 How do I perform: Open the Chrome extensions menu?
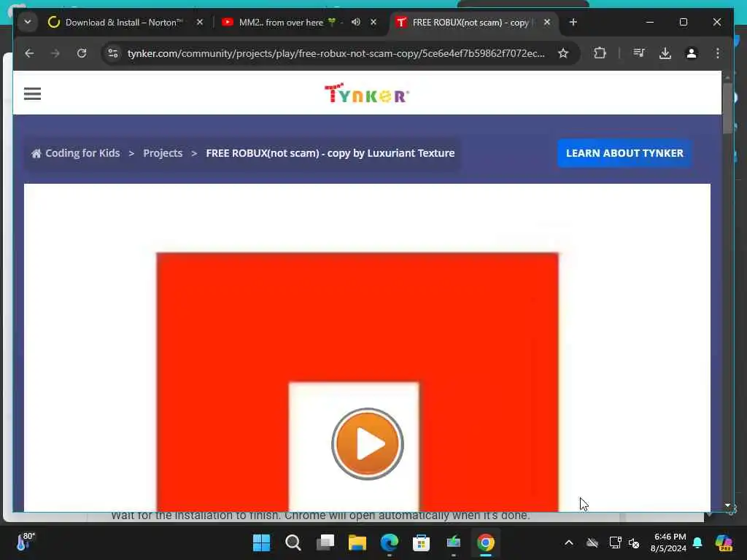coord(600,53)
